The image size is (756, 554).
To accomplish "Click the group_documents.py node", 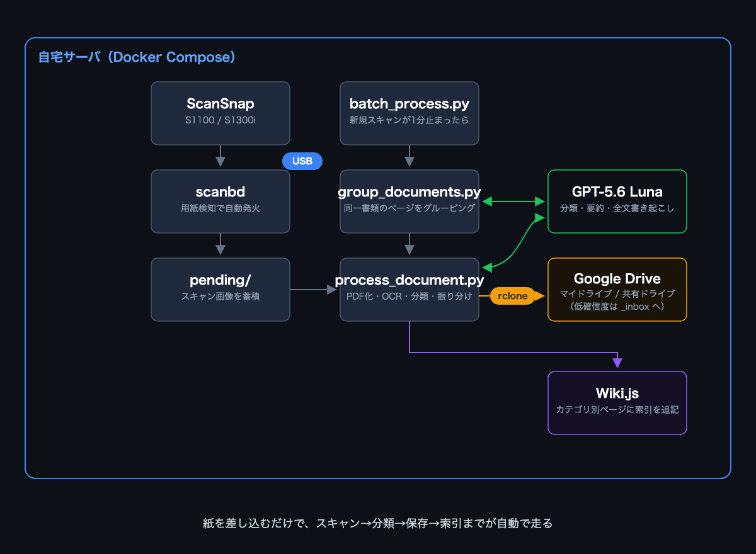I will pyautogui.click(x=409, y=201).
